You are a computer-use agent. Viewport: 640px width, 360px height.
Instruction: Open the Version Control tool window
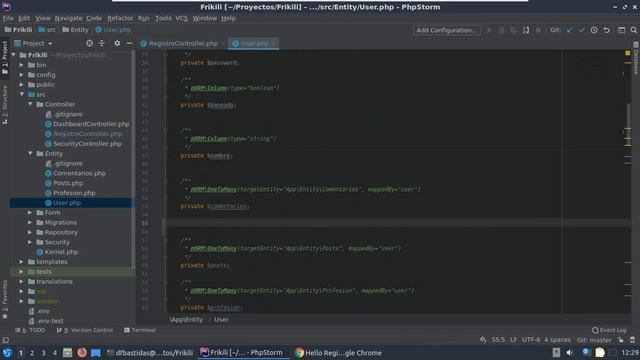click(x=85, y=330)
